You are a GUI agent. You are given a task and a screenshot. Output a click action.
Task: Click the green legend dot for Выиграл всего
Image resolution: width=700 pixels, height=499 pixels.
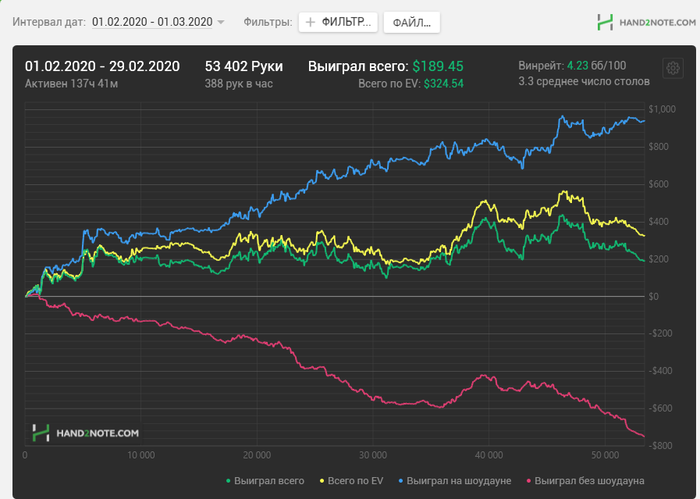click(x=228, y=481)
